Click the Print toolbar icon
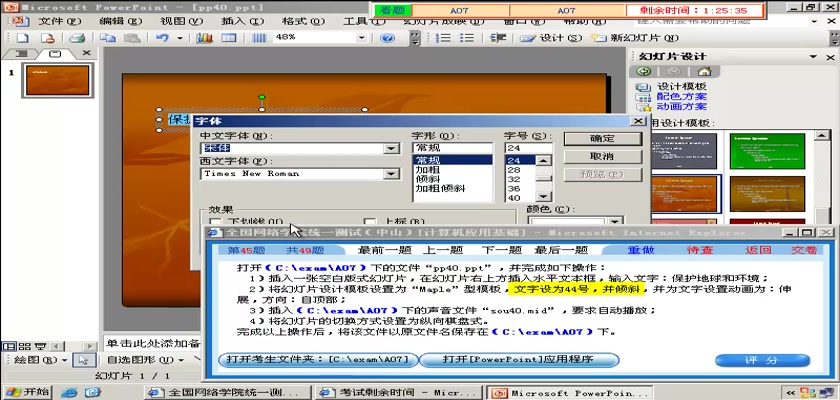The image size is (840, 400). tap(78, 38)
